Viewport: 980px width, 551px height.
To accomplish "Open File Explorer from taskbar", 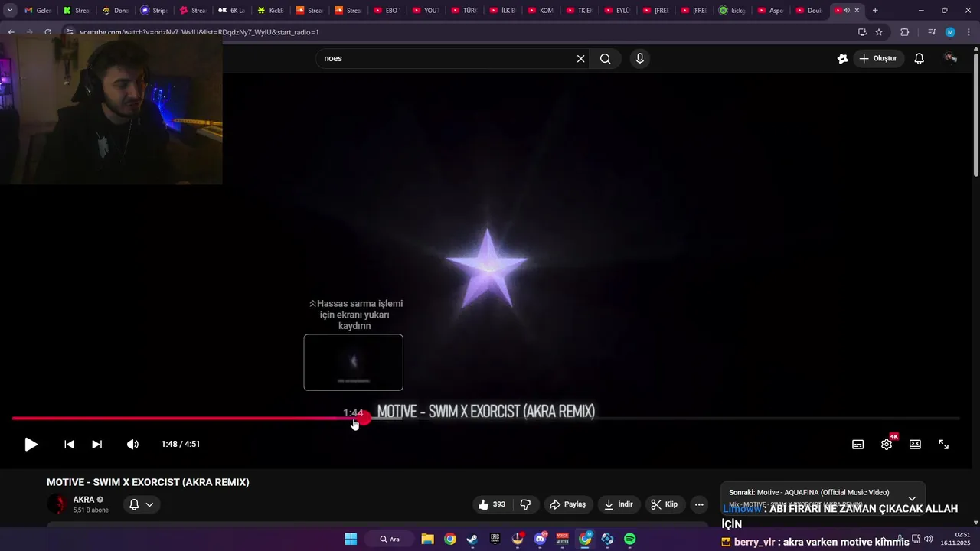I will [x=428, y=539].
